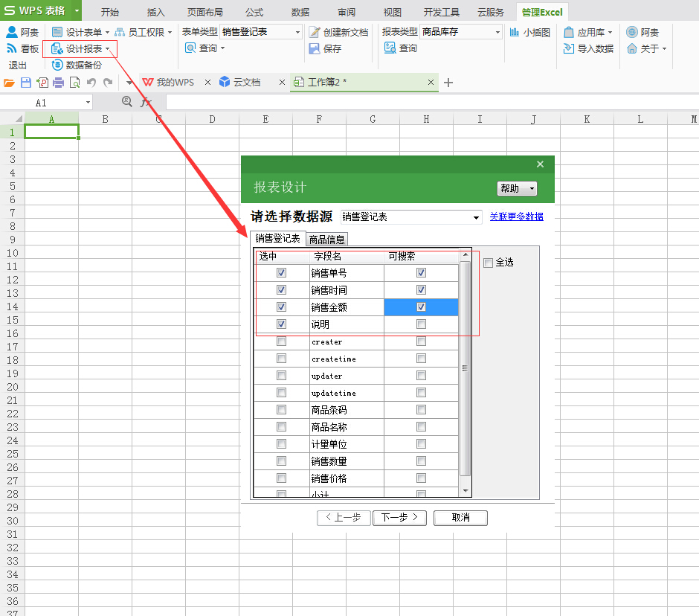Click the 保存 save icon in ribbon
Screen dimensions: 699x616
(315, 48)
